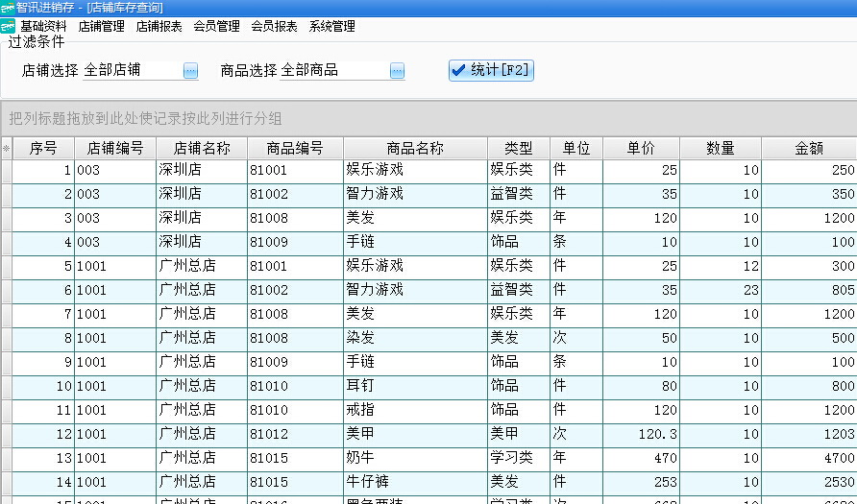857x504 pixels.
Task: Sort by the 店铺编号 column header
Action: (115, 148)
